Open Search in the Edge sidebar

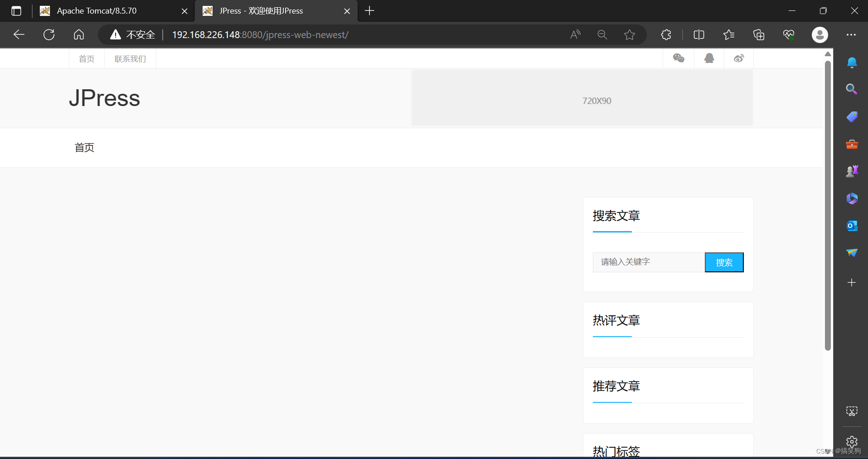[x=852, y=89]
